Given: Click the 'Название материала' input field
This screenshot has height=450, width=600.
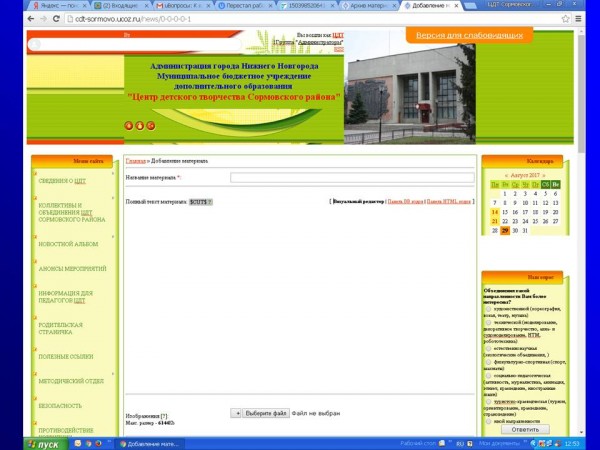Looking at the screenshot, I should pyautogui.click(x=352, y=177).
